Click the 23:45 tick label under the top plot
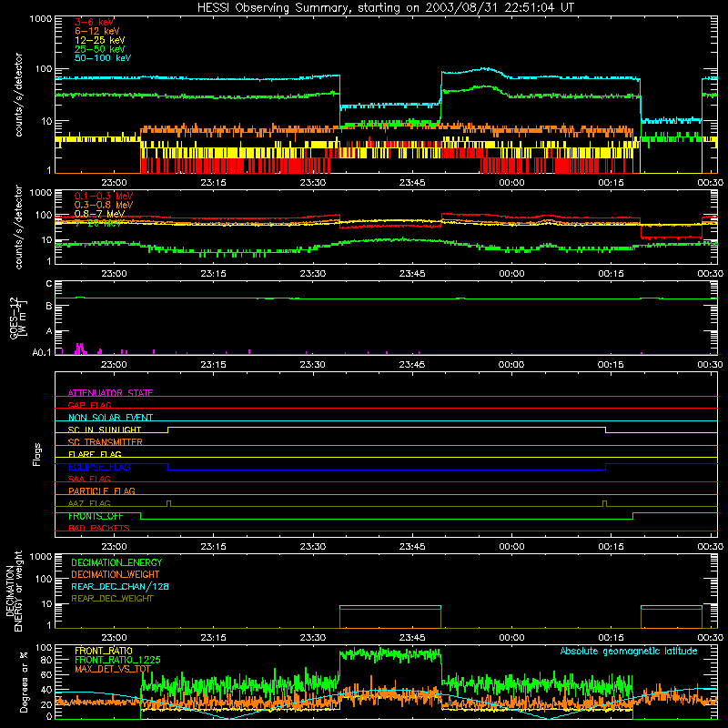The width and height of the screenshot is (728, 728). coord(412,183)
